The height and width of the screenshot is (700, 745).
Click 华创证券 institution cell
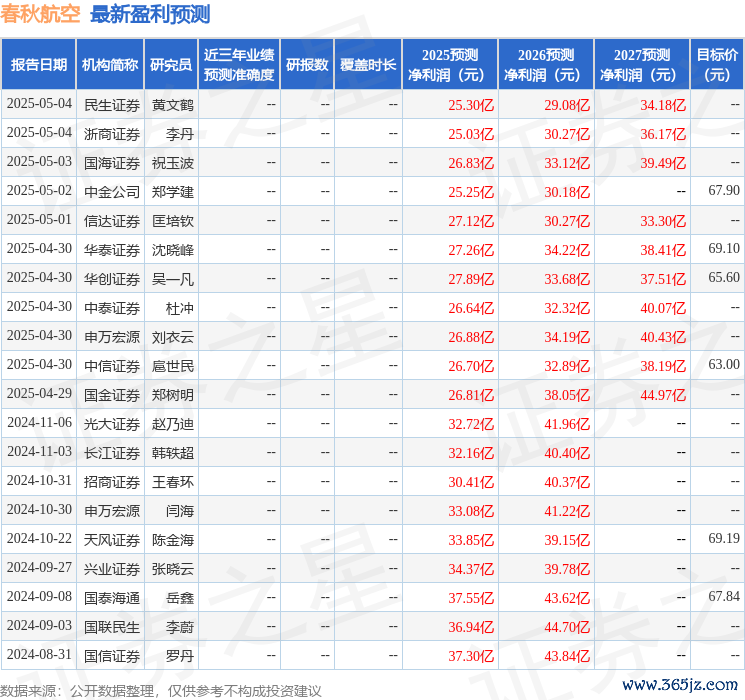[112, 279]
